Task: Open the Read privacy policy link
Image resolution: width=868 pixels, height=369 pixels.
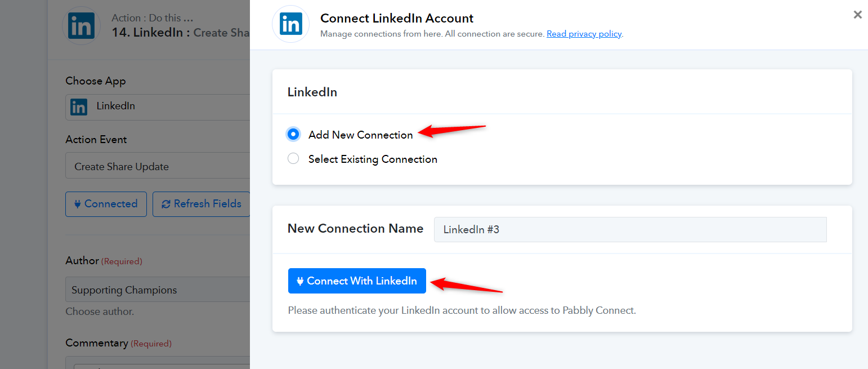Action: coord(584,34)
